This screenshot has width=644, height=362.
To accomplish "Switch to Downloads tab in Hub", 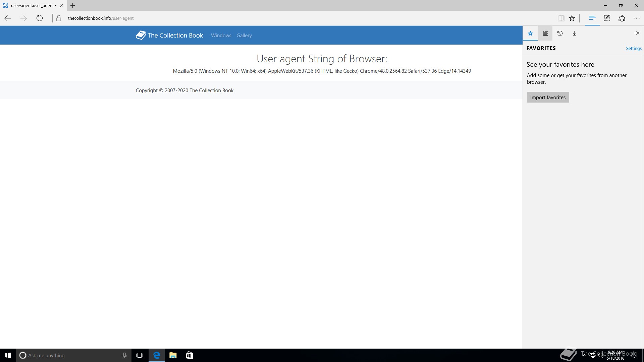I will (x=575, y=33).
